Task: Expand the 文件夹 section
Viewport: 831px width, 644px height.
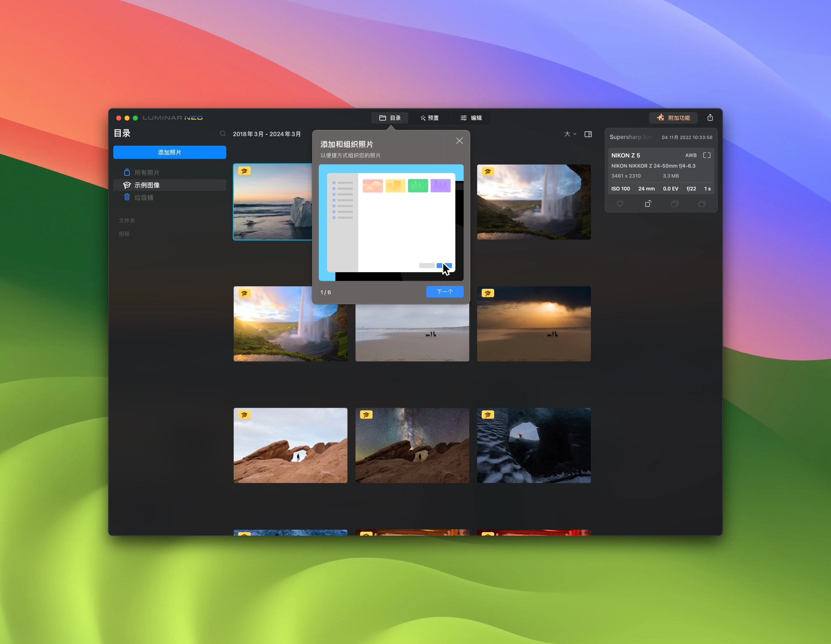Action: pyautogui.click(x=127, y=221)
